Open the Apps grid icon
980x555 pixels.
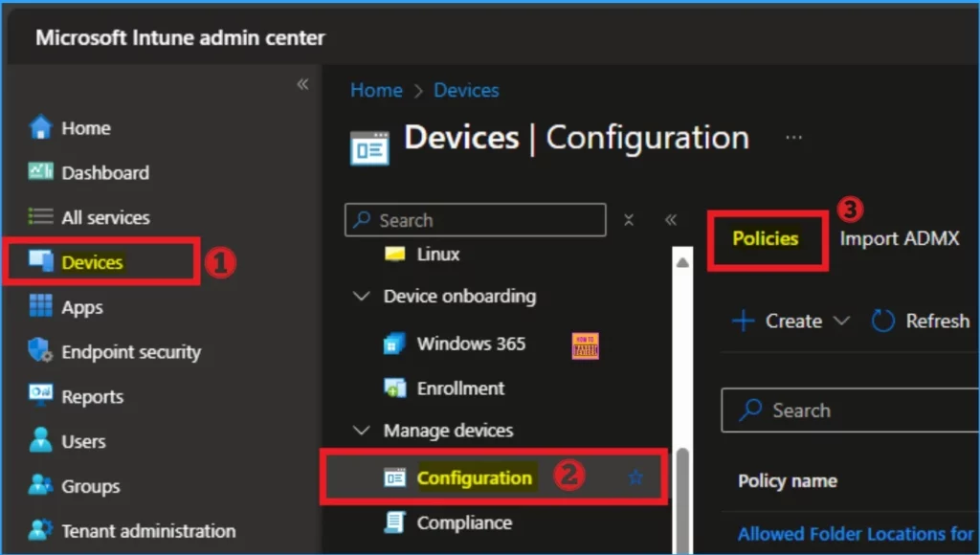[41, 306]
